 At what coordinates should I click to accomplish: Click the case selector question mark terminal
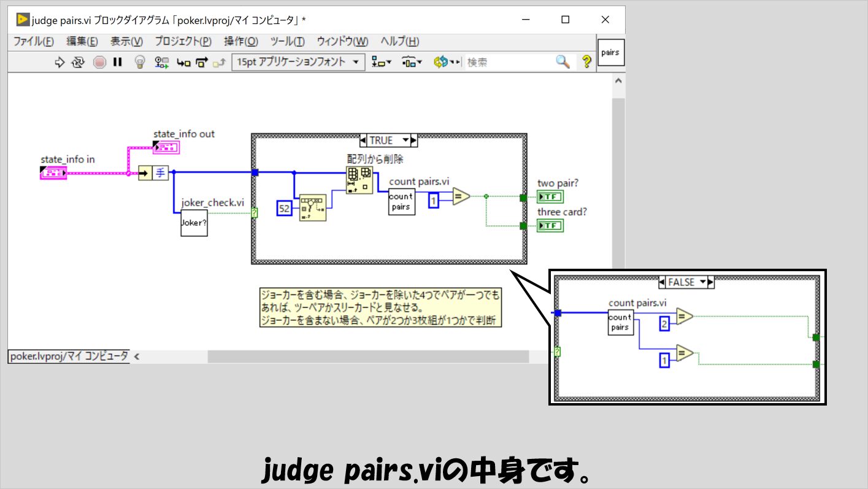coord(254,213)
